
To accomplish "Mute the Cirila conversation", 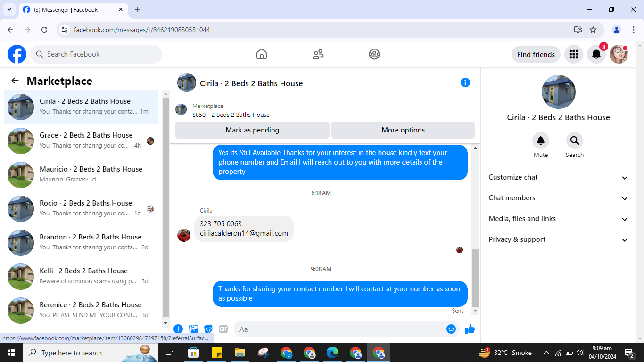I will pyautogui.click(x=541, y=140).
